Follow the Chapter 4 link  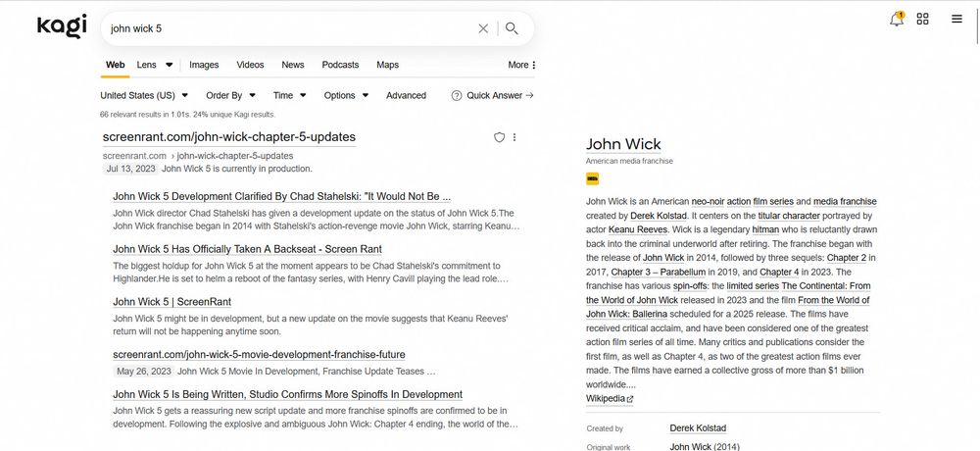coord(779,273)
